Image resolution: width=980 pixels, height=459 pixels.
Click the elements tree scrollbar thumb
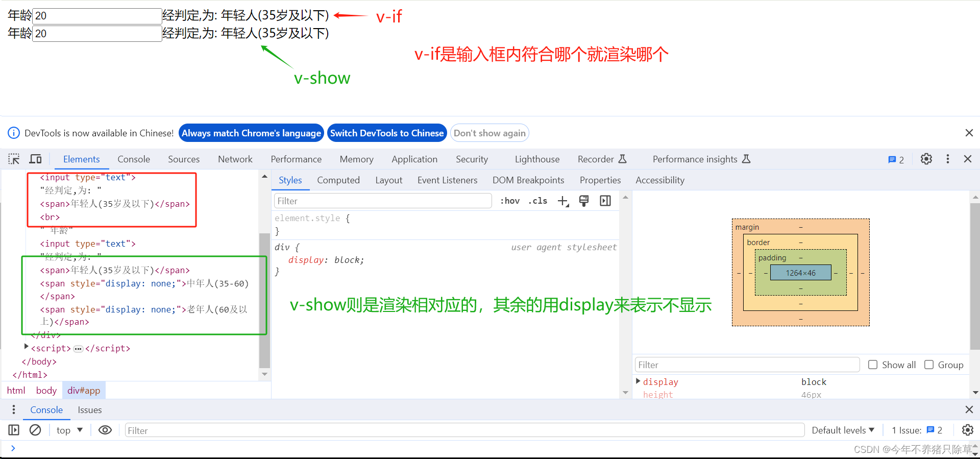pos(264,300)
